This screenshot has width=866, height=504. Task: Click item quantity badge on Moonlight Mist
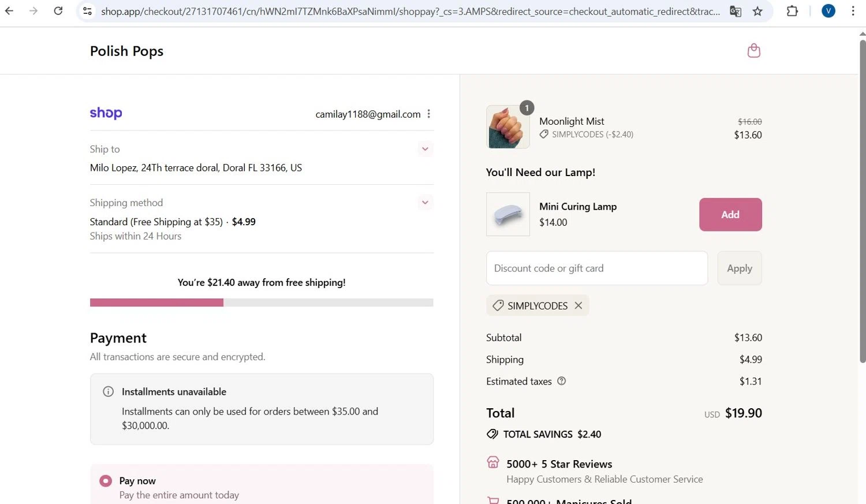[527, 108]
